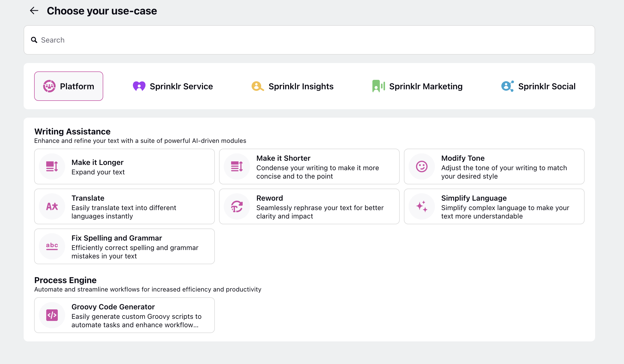The height and width of the screenshot is (364, 624).
Task: Click the Modify Tone smiley icon
Action: (422, 167)
